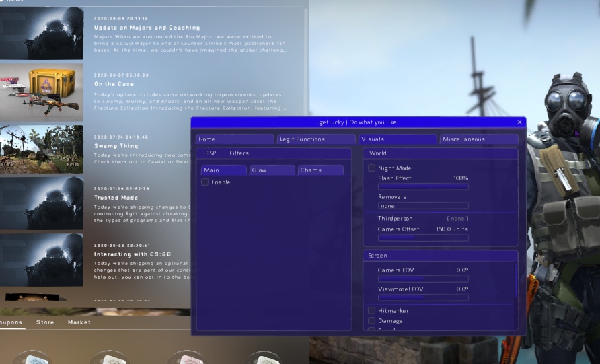Click the Screen section scrollbar
Screen dimensions: 600x364
pos(516,279)
